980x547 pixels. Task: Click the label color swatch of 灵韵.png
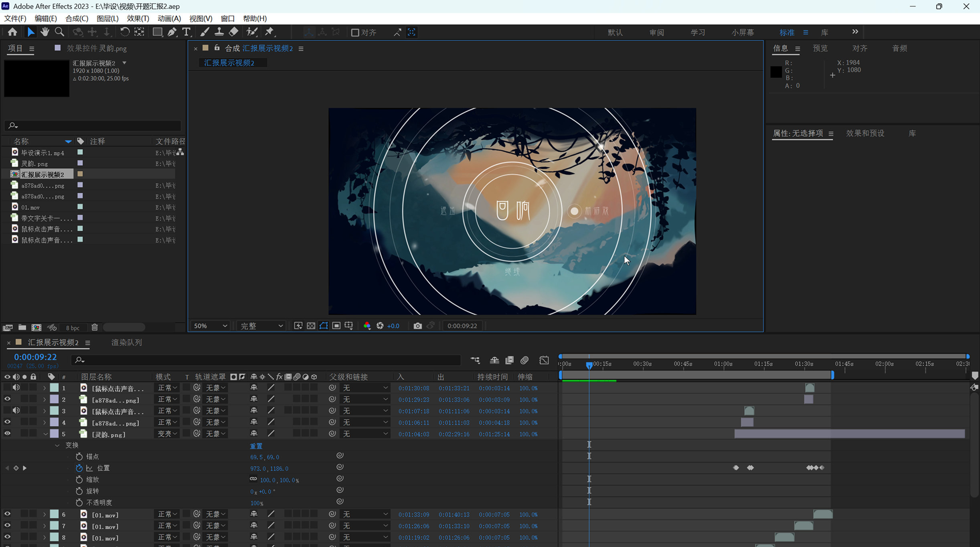coord(80,163)
